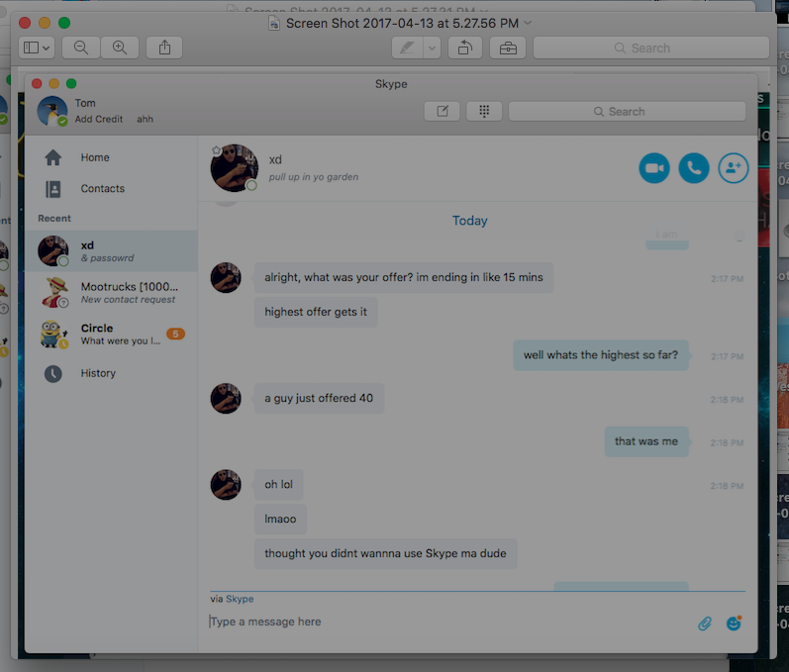Click the Today date header

(469, 221)
